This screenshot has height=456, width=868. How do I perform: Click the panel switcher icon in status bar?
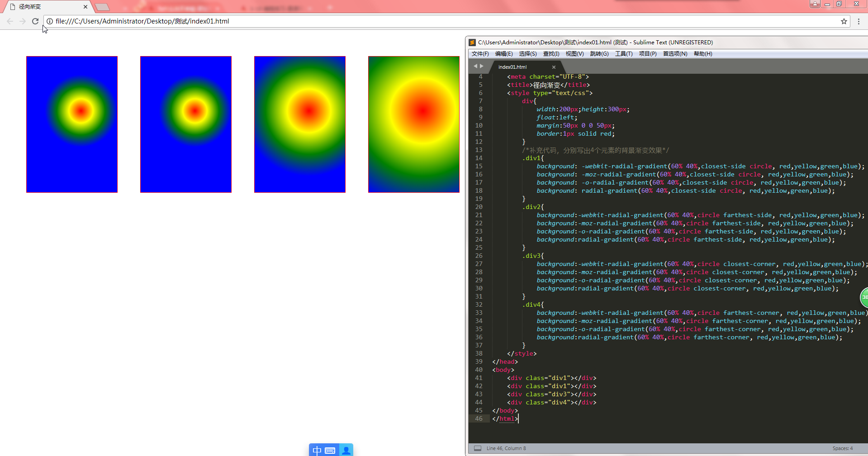click(478, 448)
